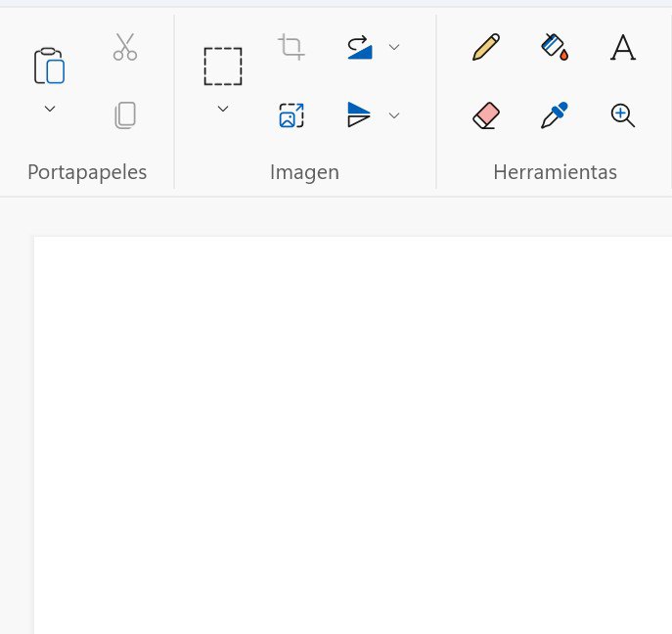Image resolution: width=672 pixels, height=634 pixels.
Task: Click the Cut scissors icon
Action: 125,47
